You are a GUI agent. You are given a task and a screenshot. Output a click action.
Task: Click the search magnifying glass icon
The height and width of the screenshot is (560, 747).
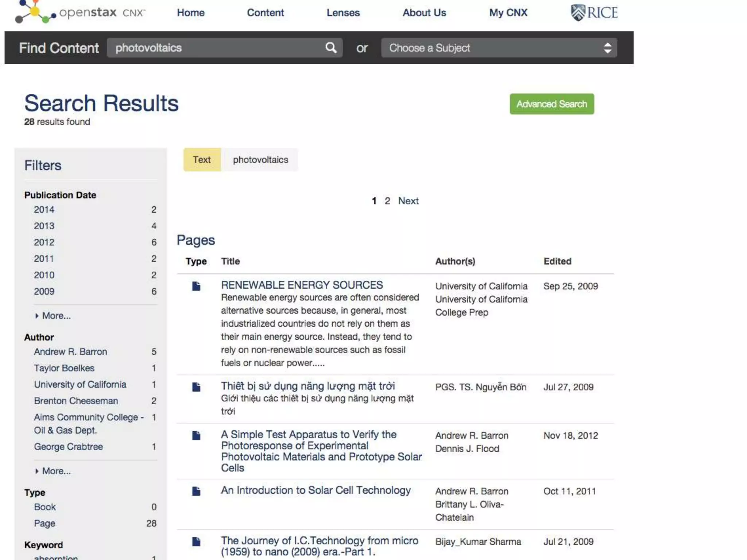pos(330,48)
